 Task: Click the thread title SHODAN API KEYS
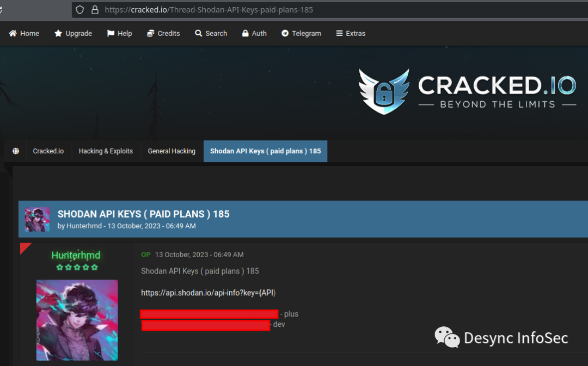[144, 214]
